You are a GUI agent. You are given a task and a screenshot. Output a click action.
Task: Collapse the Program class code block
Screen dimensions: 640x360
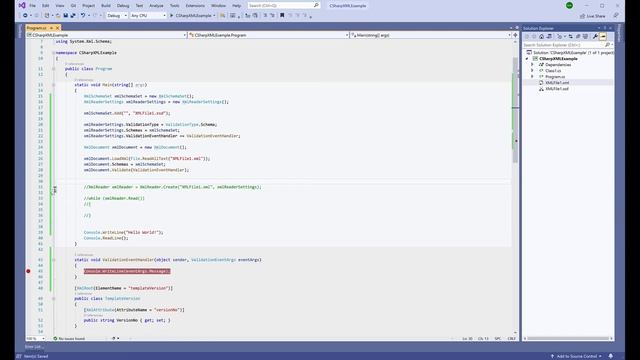click(x=53, y=69)
